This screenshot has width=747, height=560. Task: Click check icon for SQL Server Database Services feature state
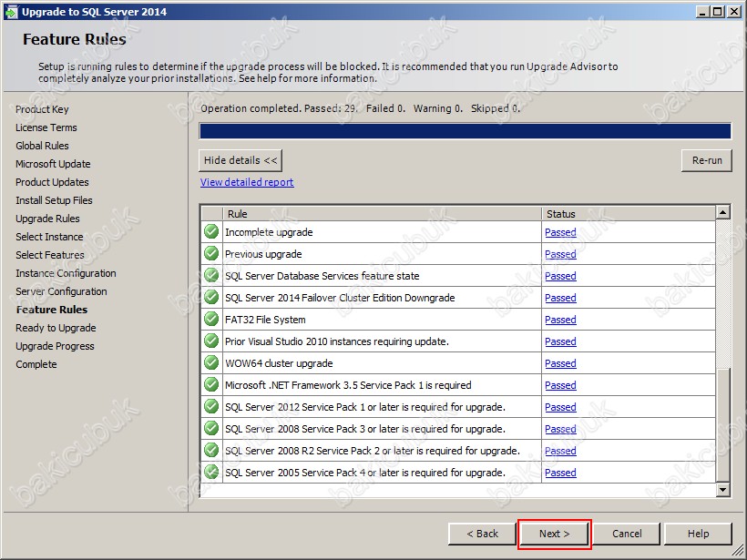211,276
